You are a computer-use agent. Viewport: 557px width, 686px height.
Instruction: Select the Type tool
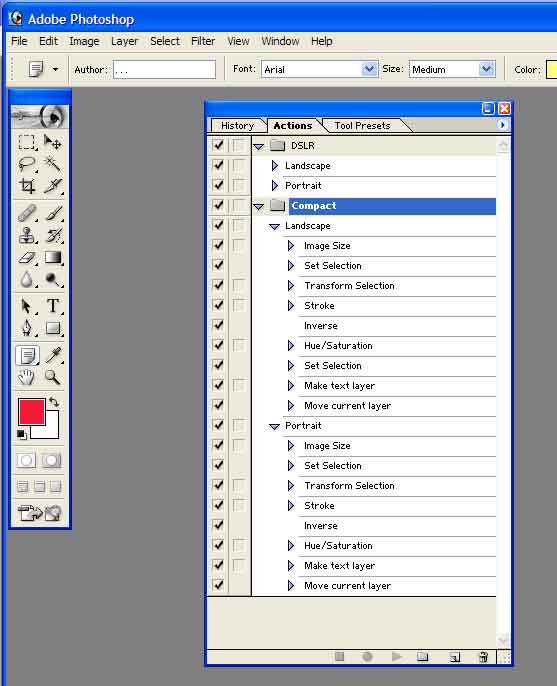53,306
